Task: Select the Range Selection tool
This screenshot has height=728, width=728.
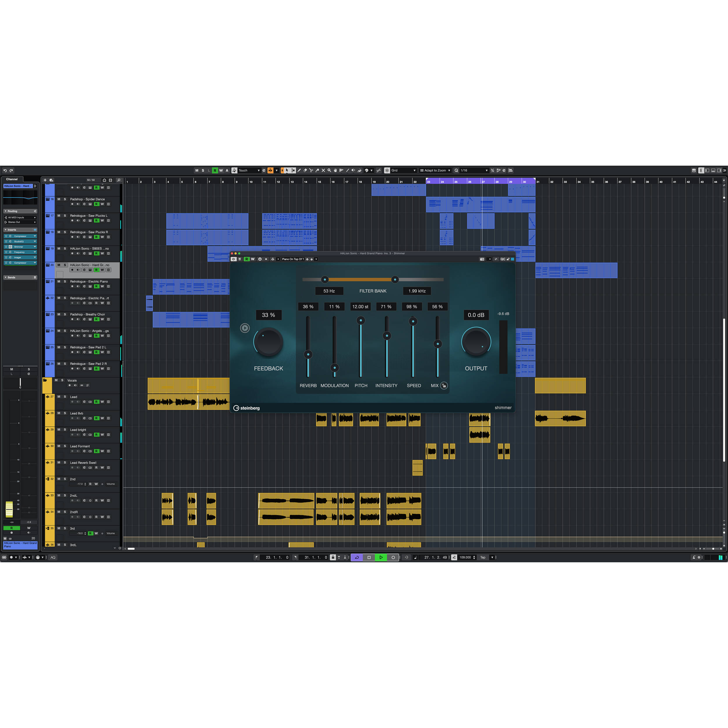Action: pos(294,170)
